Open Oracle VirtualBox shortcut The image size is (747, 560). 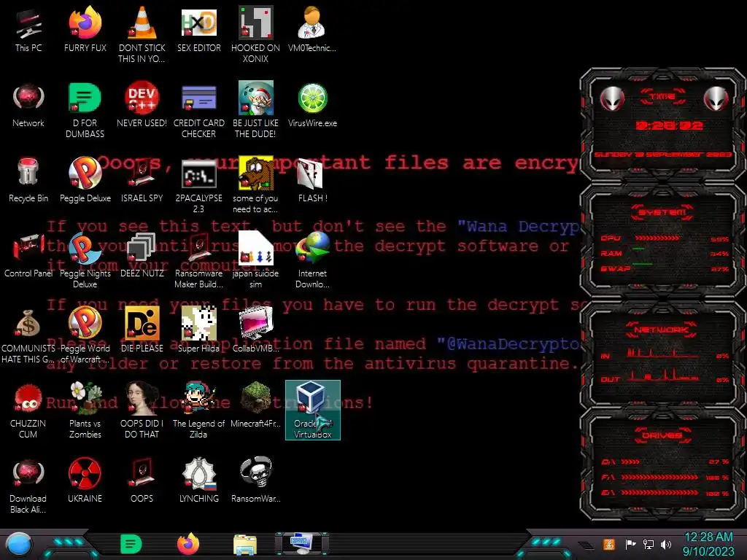(x=312, y=410)
